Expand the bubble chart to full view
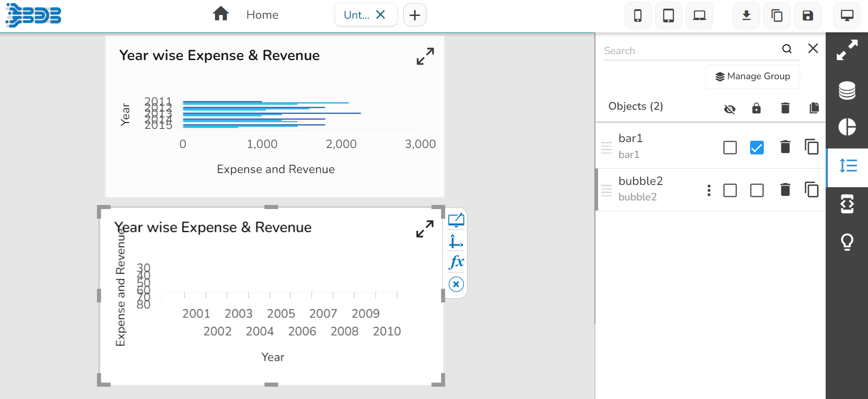The image size is (868, 399). 425,229
